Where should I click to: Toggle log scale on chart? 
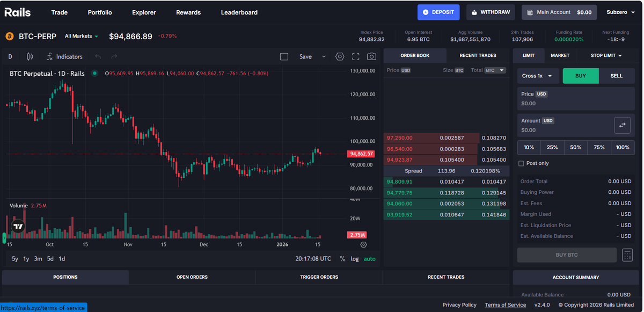355,259
